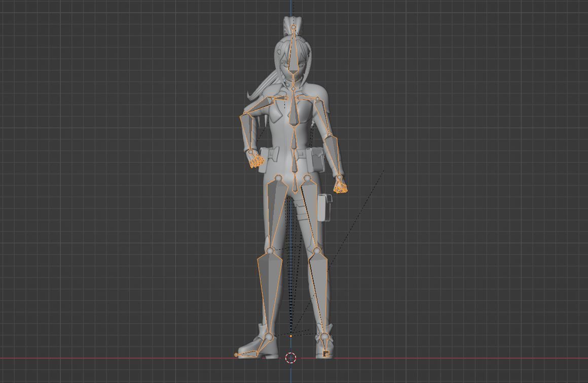Viewport: 588px width, 383px height.
Task: Select the upper arm bone of the bent arm
Action: point(259,106)
